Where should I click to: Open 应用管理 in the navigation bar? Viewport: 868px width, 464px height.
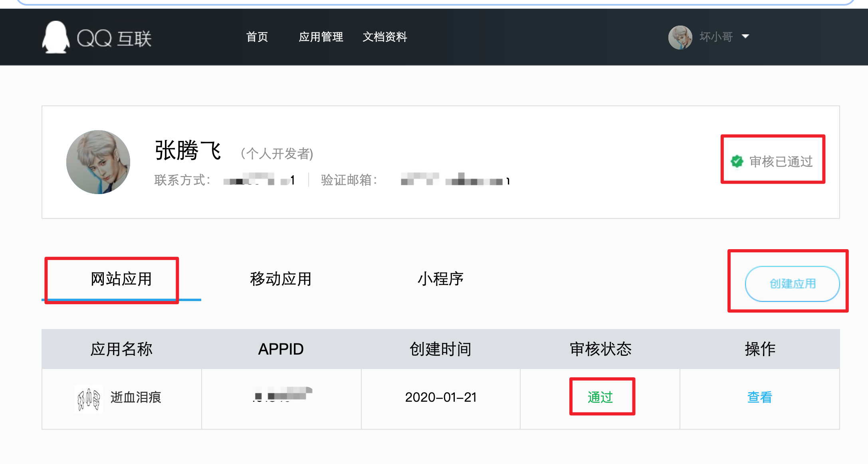[321, 37]
